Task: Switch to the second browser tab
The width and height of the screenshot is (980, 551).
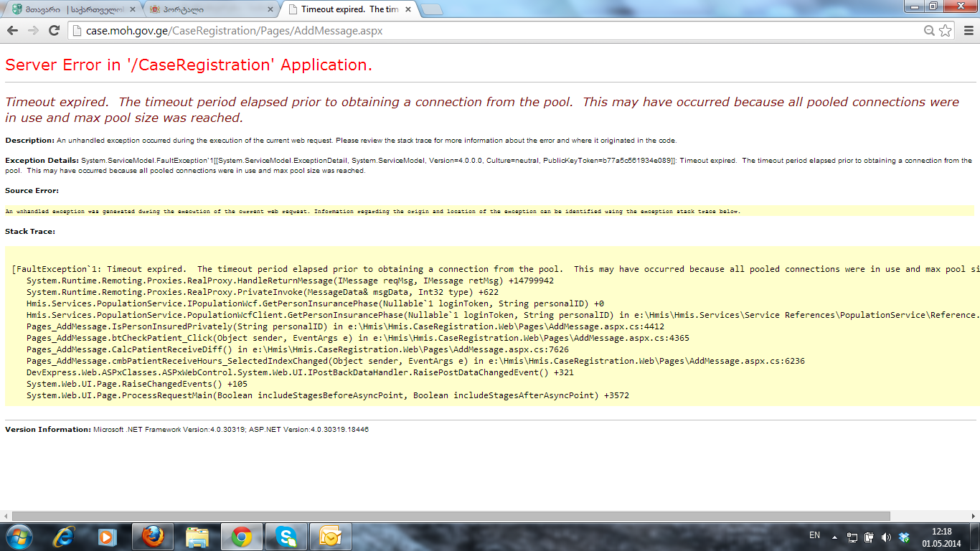Action: pos(208,9)
